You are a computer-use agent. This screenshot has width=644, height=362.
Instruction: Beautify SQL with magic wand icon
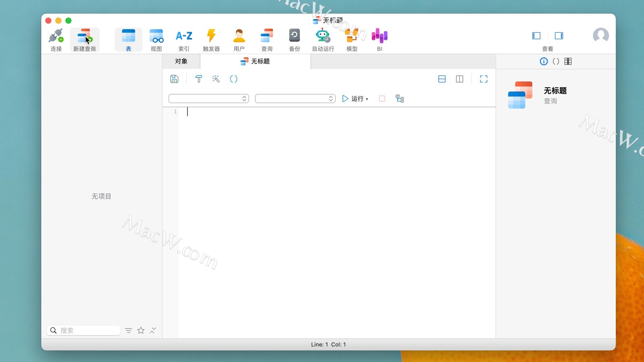click(x=216, y=79)
